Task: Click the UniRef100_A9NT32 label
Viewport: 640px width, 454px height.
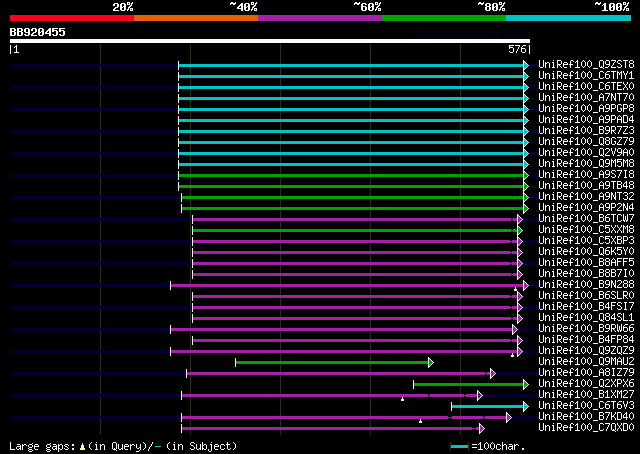Action: 586,197
